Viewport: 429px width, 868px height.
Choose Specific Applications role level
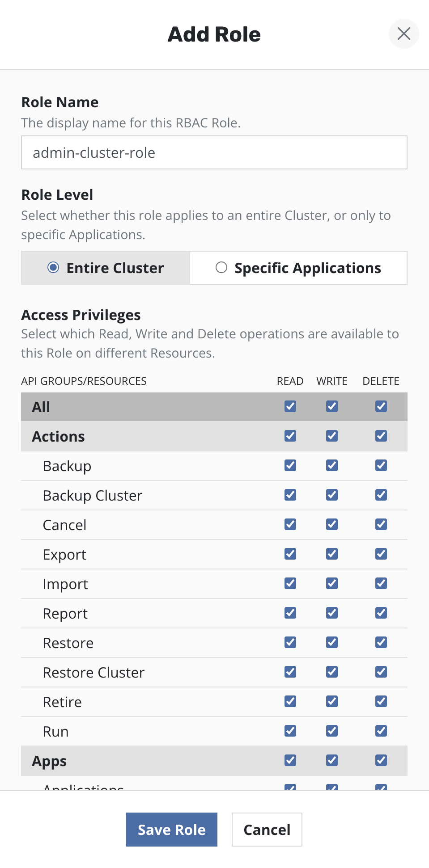[221, 268]
